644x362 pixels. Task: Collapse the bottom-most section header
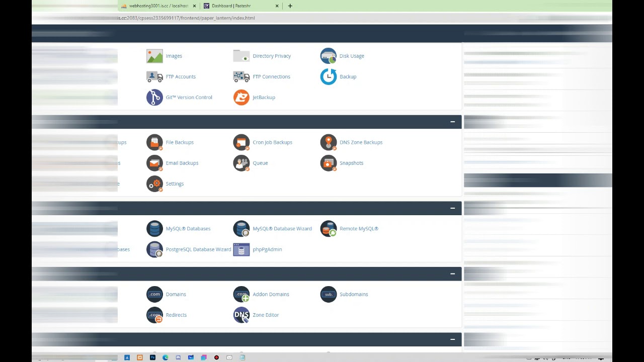tap(452, 339)
